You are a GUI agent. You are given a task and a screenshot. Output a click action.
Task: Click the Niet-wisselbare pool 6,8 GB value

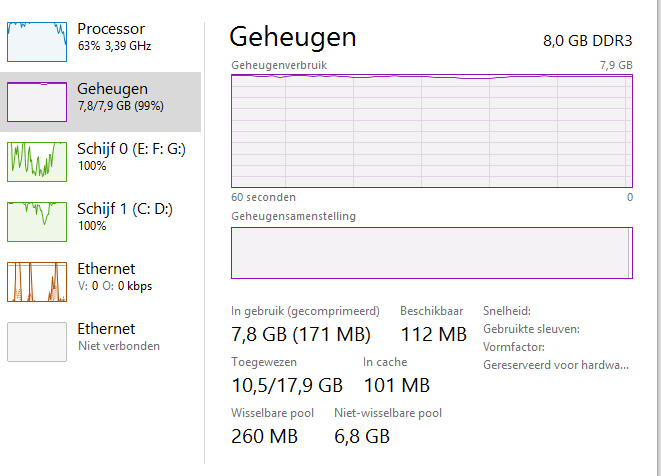[361, 436]
